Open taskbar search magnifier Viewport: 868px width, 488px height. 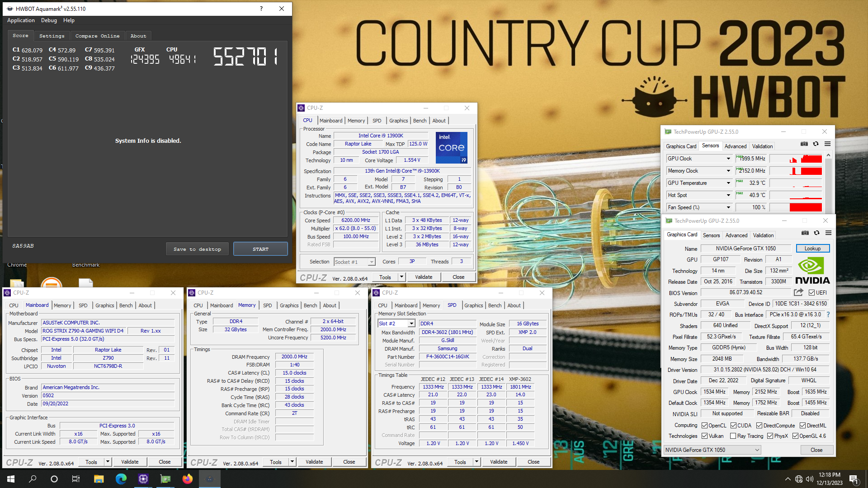[x=33, y=479]
